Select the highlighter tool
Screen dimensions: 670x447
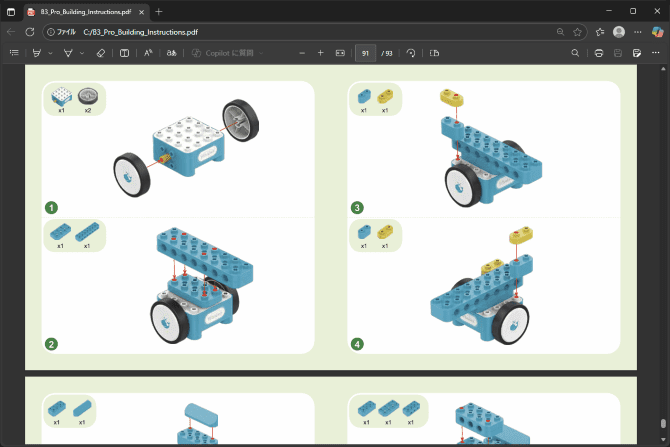(37, 53)
